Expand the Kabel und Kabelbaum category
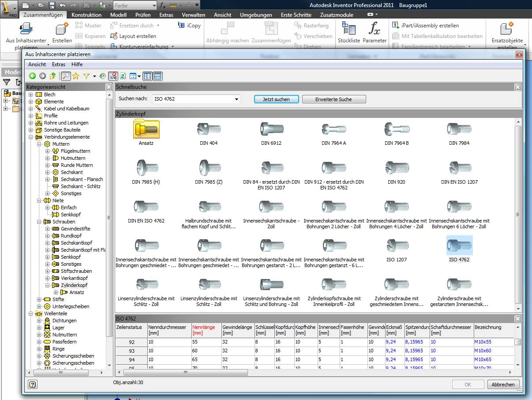The width and height of the screenshot is (532, 400). (x=31, y=109)
